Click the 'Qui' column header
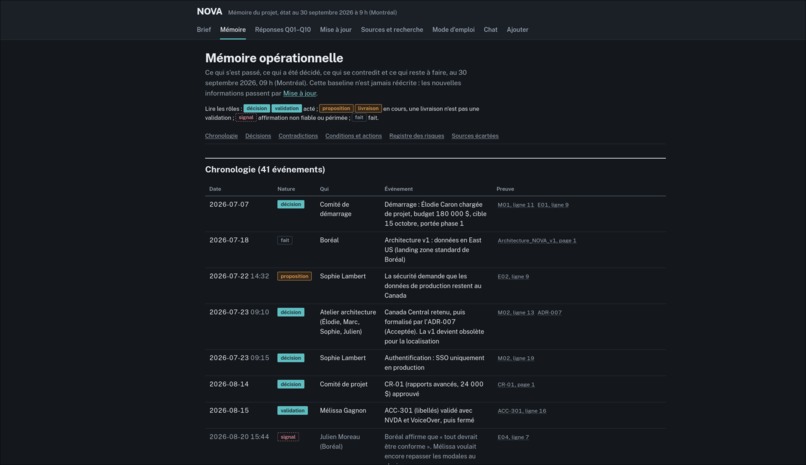Image resolution: width=806 pixels, height=465 pixels. pos(324,189)
